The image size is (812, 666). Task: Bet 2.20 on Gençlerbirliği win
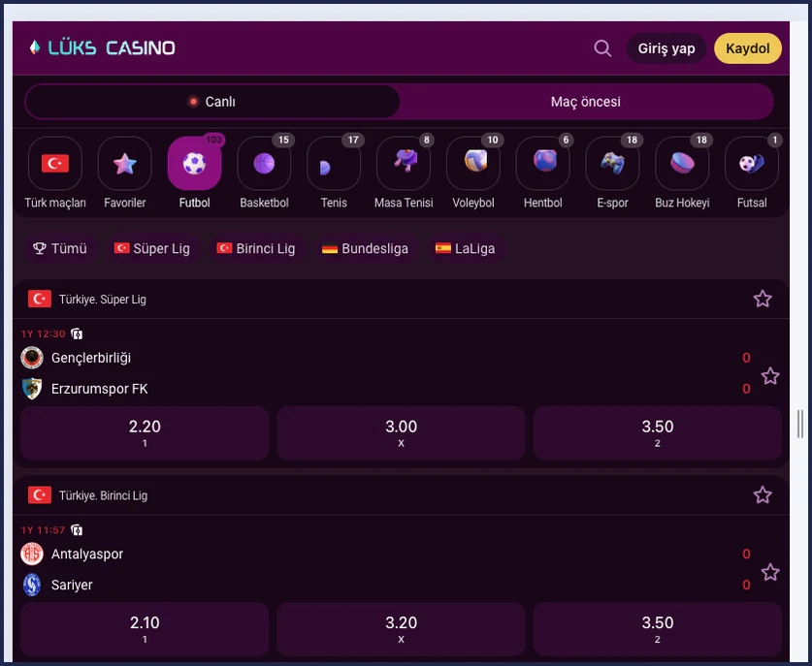coord(145,433)
